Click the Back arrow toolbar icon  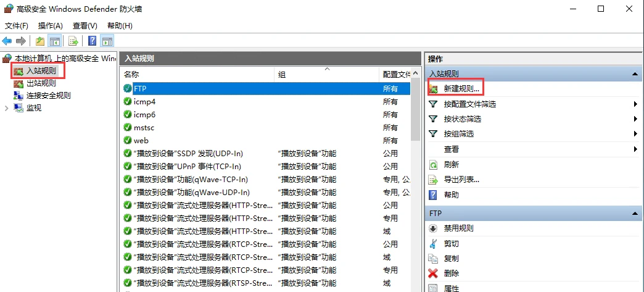[7, 41]
